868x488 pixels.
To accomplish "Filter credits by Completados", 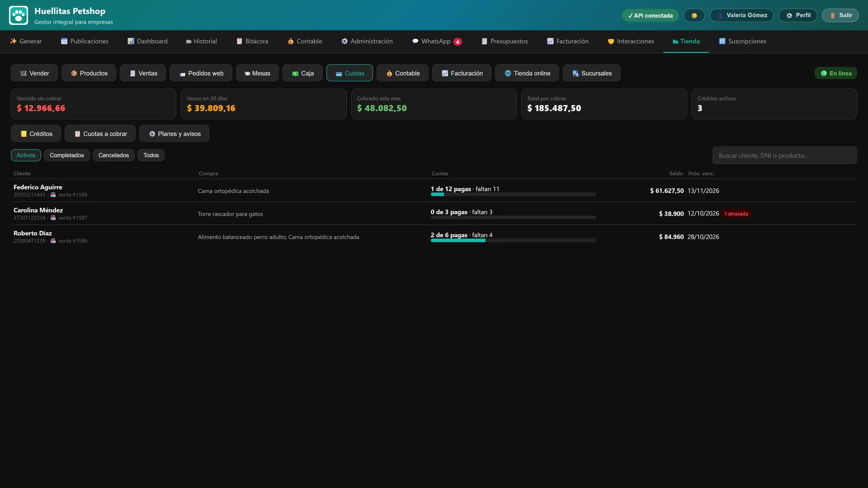I will pyautogui.click(x=66, y=155).
